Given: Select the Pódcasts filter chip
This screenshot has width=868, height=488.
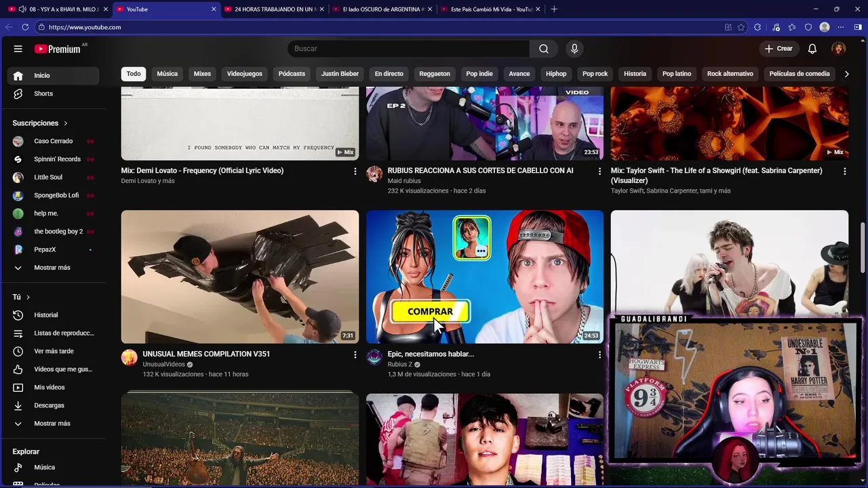Looking at the screenshot, I should coord(292,74).
